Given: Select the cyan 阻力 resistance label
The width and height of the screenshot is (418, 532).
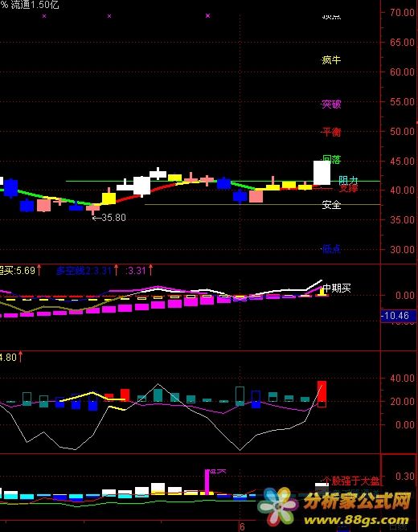Looking at the screenshot, I should click(x=348, y=180).
